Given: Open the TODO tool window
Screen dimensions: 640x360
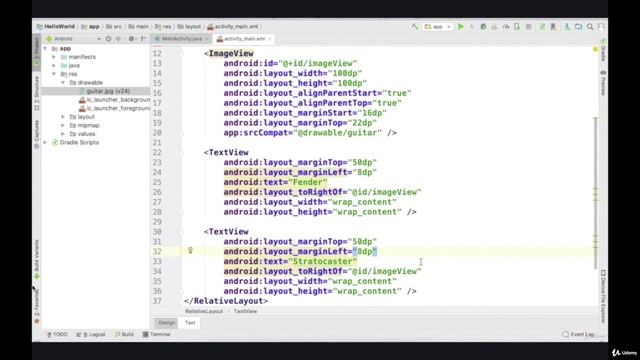Looking at the screenshot, I should pyautogui.click(x=57, y=335).
